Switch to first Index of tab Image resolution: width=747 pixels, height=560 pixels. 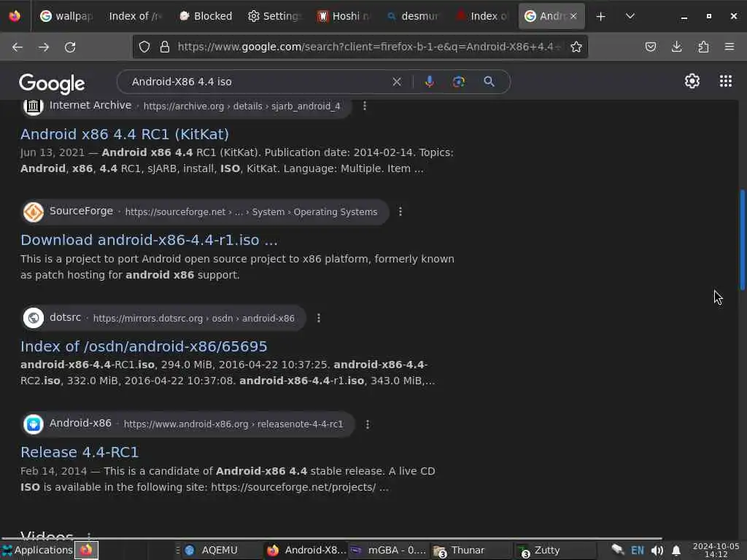[135, 16]
